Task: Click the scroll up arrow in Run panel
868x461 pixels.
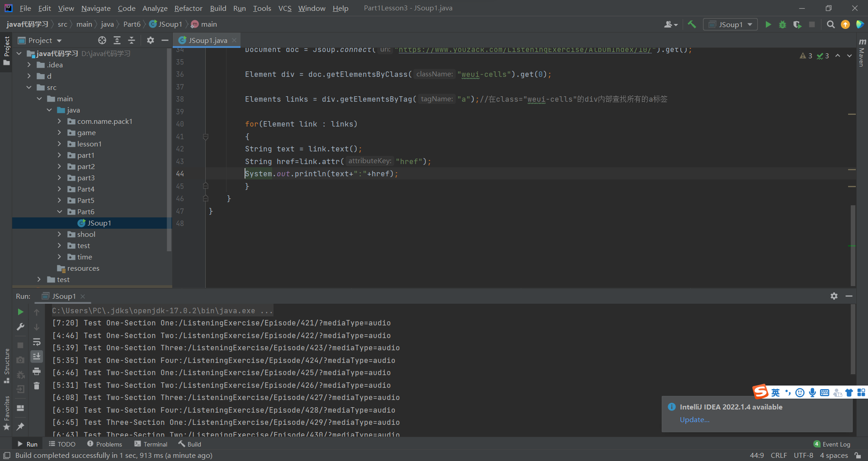Action: point(37,312)
